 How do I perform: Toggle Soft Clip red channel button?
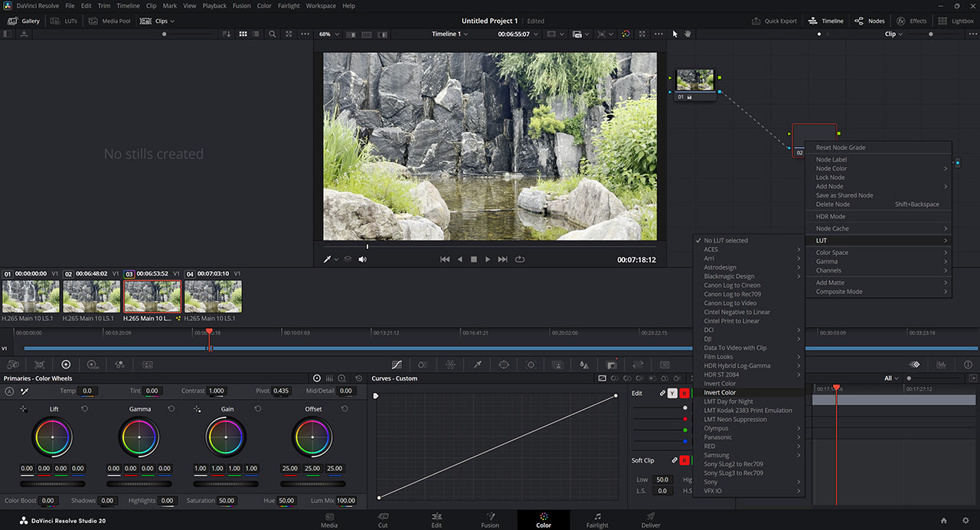click(684, 460)
